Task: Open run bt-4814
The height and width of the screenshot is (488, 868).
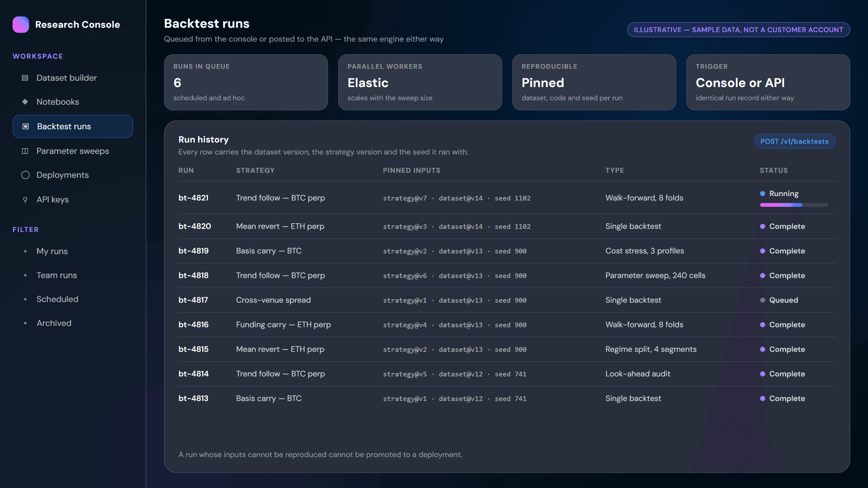Action: tap(193, 374)
